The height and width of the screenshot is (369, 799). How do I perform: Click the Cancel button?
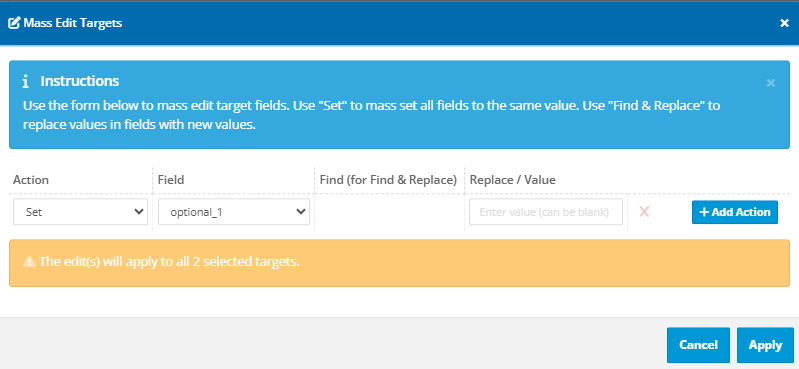click(698, 345)
